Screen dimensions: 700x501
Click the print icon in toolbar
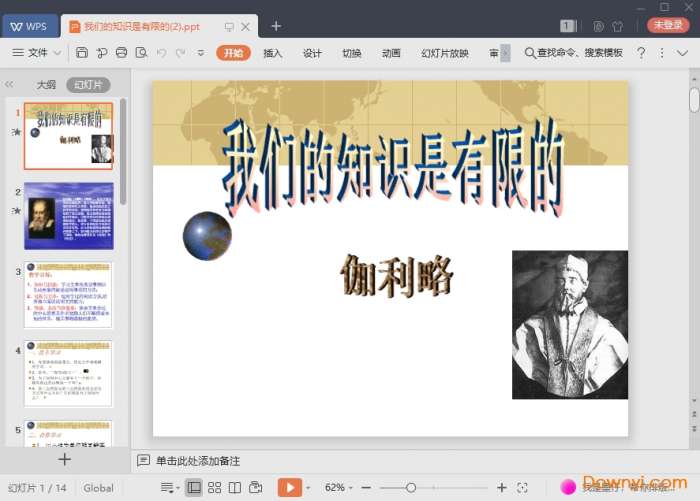pyautogui.click(x=121, y=53)
